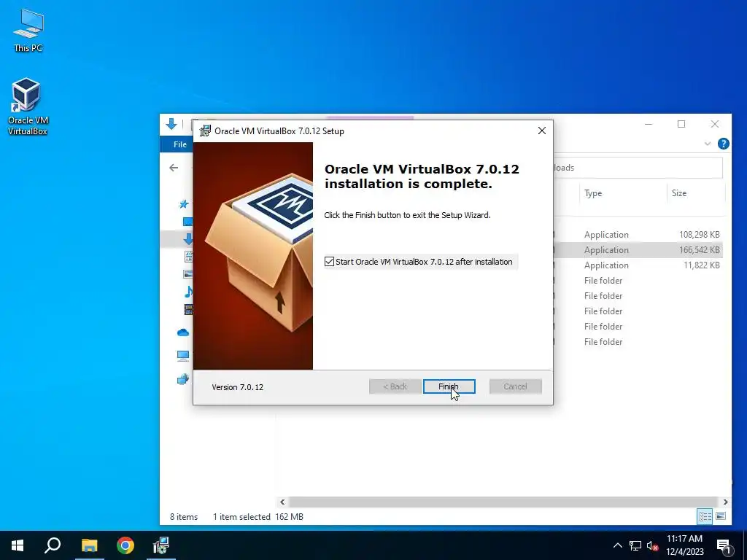Open File Explorer help question mark
Viewport: 747px width, 560px height.
tap(723, 144)
